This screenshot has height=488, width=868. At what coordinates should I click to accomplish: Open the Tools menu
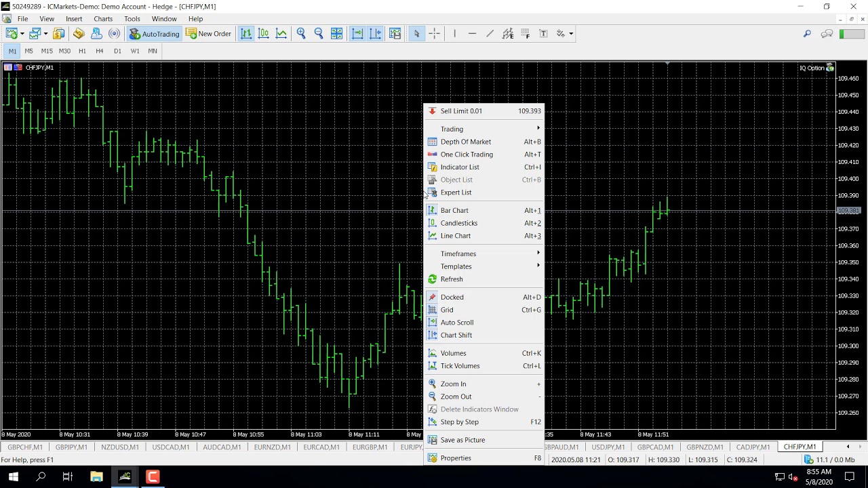132,19
